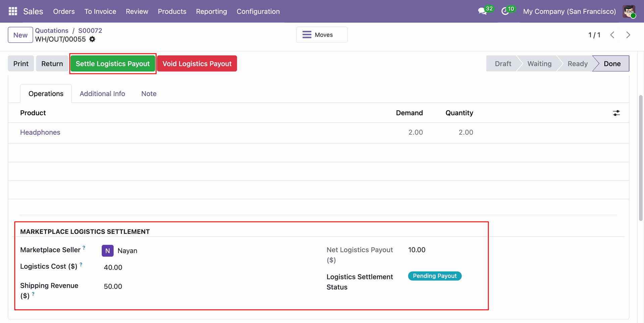Switch to the Note tab
Image resolution: width=644 pixels, height=323 pixels.
149,94
